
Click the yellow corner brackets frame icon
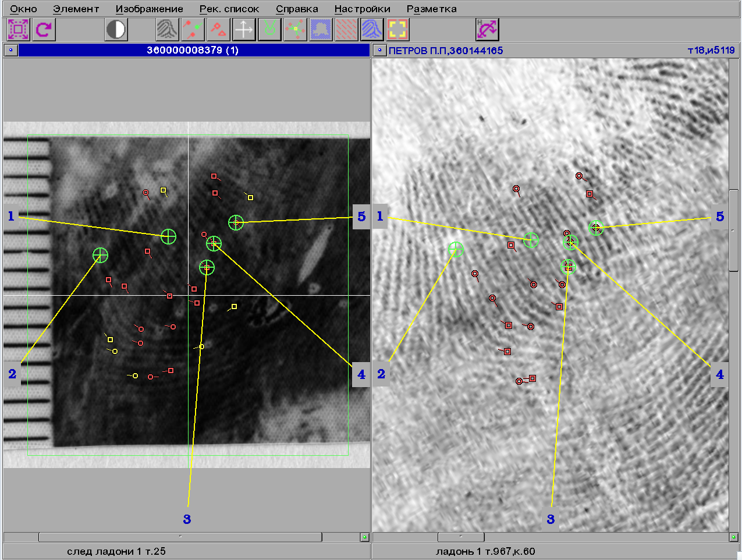pyautogui.click(x=397, y=29)
